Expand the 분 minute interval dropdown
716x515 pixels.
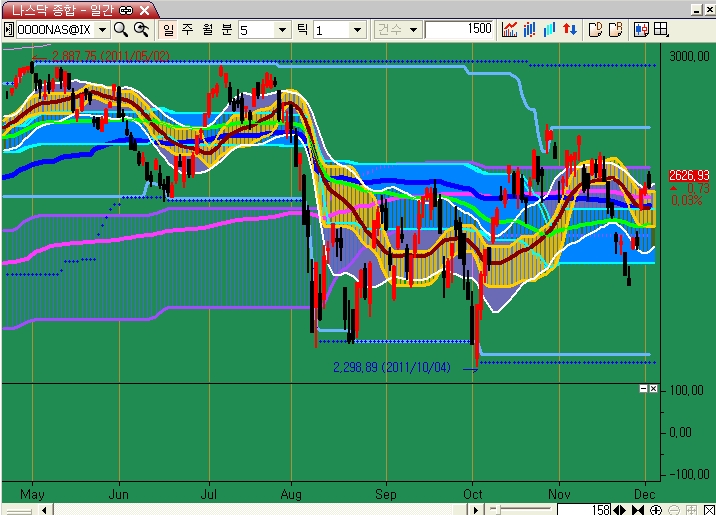[x=282, y=30]
